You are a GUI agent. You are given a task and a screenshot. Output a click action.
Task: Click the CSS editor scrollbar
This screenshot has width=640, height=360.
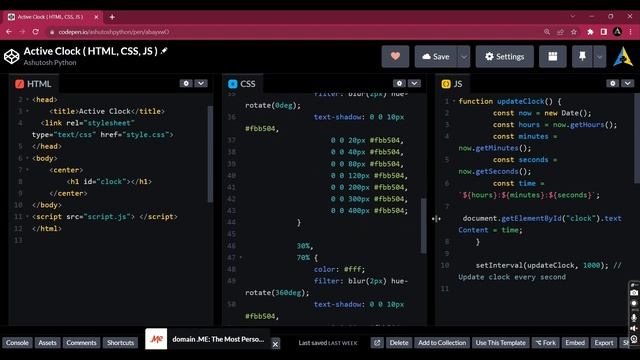click(x=423, y=226)
